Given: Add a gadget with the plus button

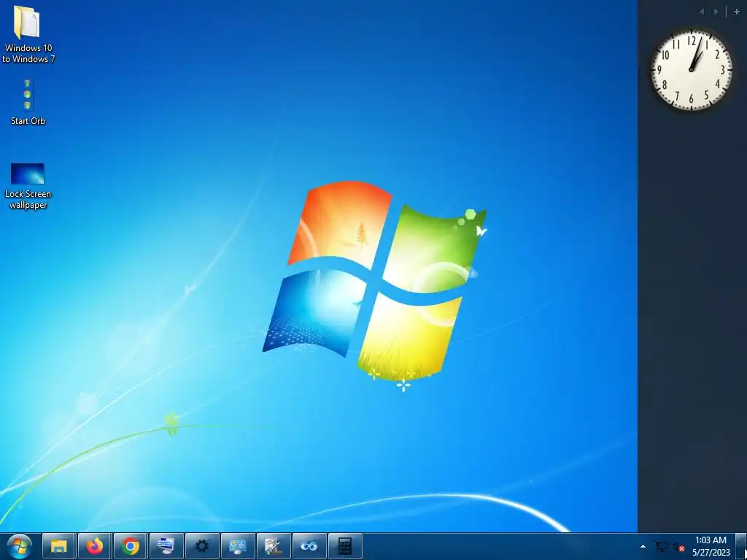Looking at the screenshot, I should point(736,12).
